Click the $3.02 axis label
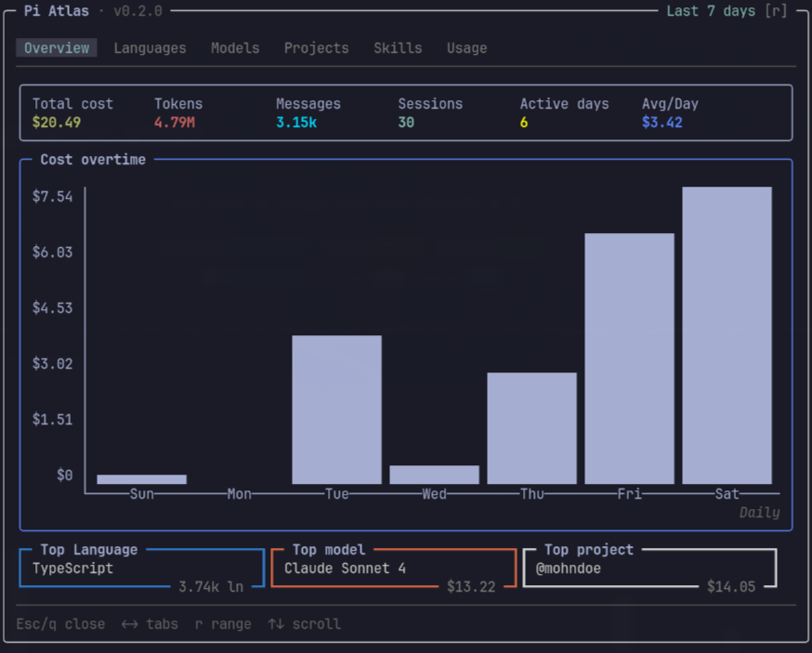 coord(52,363)
